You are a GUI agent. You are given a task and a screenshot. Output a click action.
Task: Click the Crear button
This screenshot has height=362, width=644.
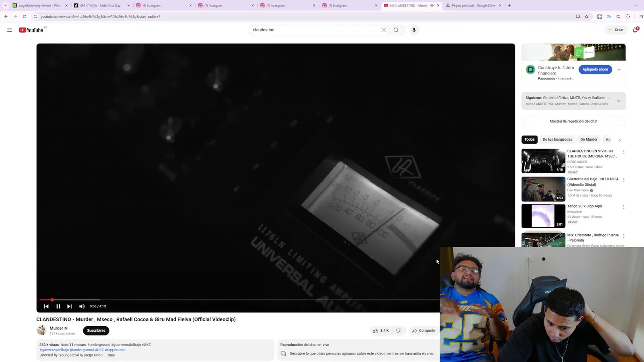616,30
